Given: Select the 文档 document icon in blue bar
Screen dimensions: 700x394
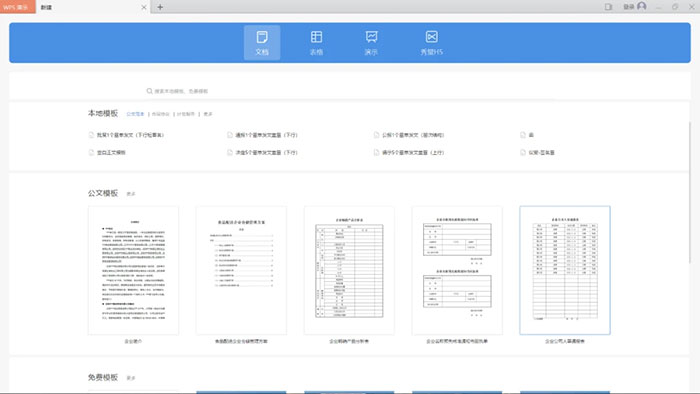Looking at the screenshot, I should 262,43.
